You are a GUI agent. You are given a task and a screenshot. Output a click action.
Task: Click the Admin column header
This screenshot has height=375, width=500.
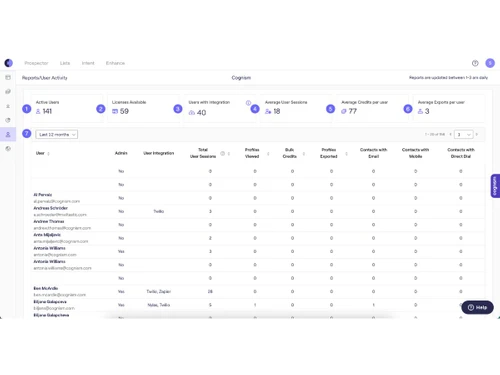click(121, 153)
